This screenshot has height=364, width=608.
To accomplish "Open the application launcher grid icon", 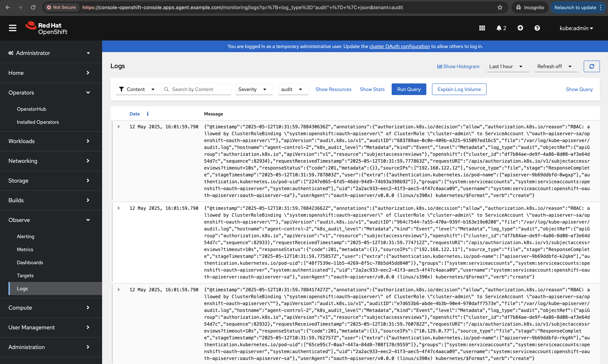I will [482, 28].
